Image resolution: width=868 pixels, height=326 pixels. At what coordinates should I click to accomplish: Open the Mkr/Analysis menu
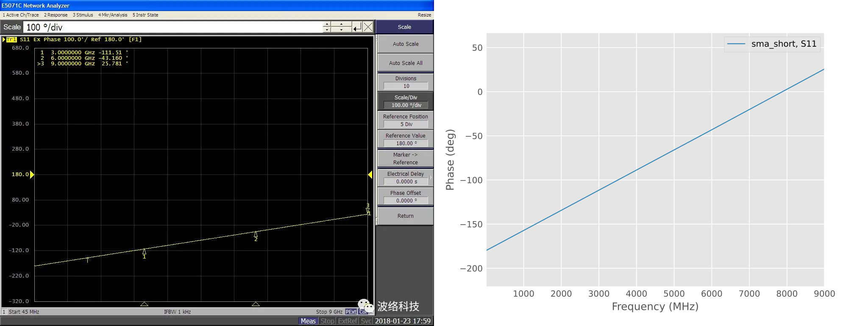(113, 15)
